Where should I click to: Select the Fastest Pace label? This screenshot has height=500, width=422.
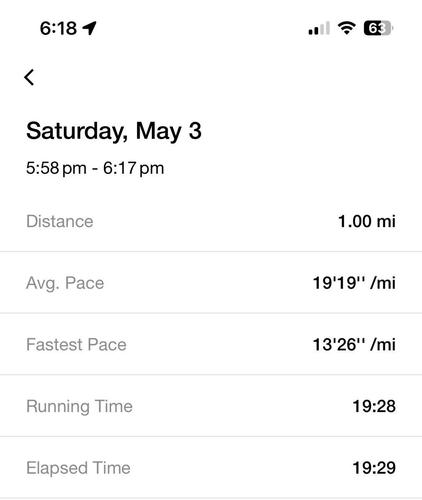(76, 345)
